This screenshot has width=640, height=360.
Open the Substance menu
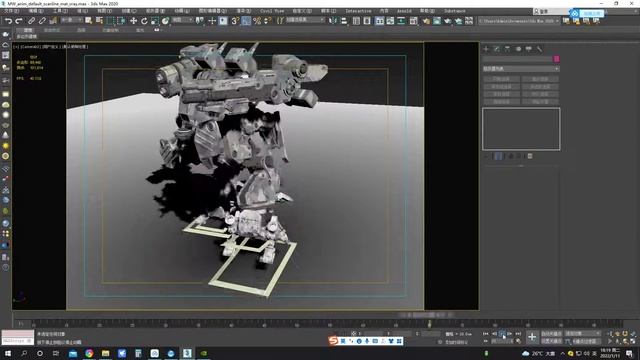[455, 11]
